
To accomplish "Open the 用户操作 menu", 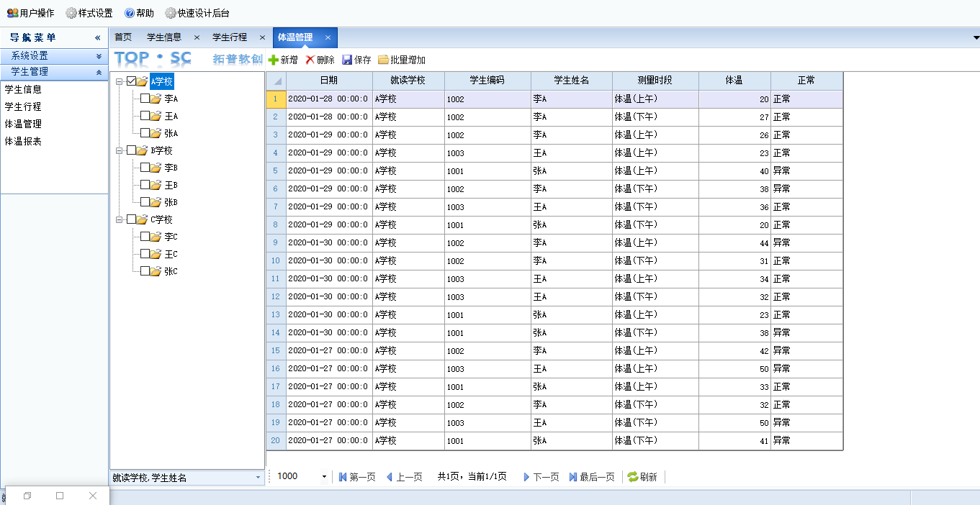I will point(31,13).
